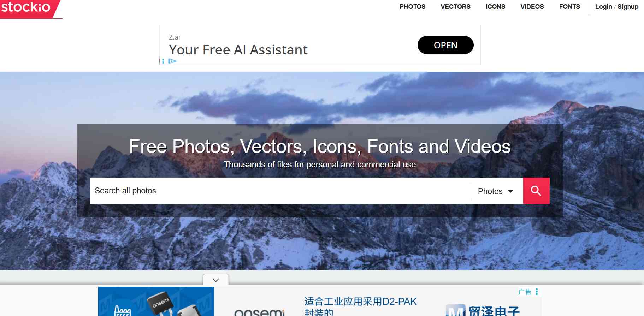Focus the Search all photos field
Viewport: 644px width, 316px height.
click(x=280, y=191)
